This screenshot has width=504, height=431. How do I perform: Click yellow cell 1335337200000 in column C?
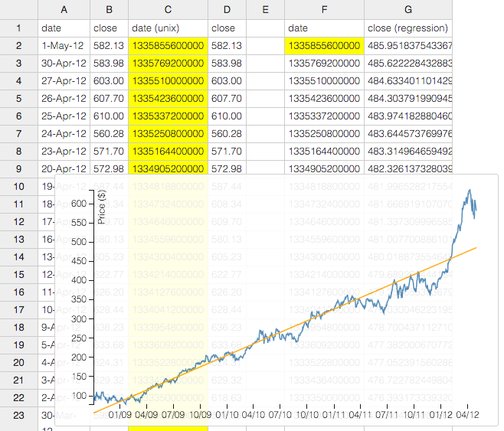pos(168,116)
